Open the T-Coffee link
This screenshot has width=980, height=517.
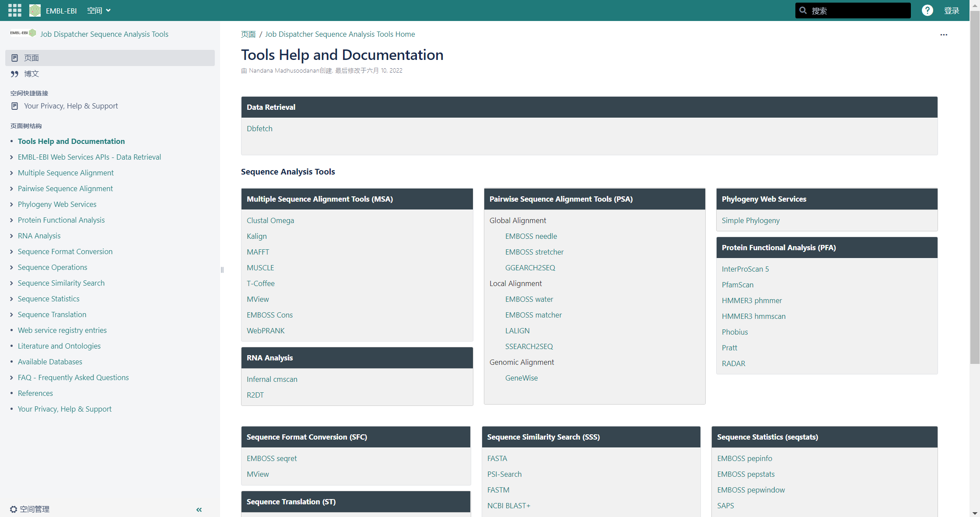click(261, 283)
